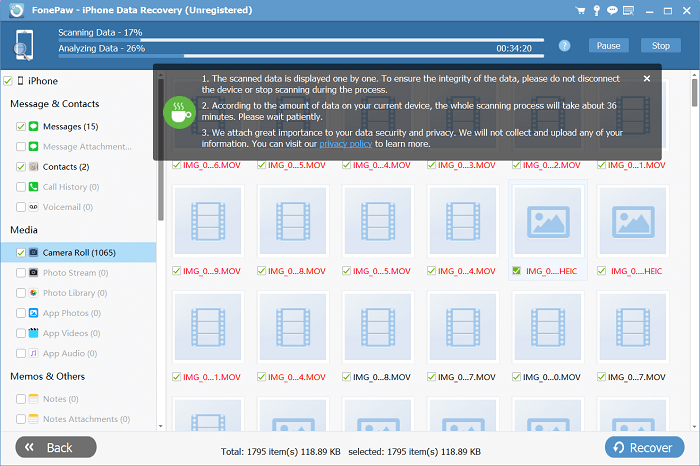Click the Message Attachment icon

tap(33, 146)
